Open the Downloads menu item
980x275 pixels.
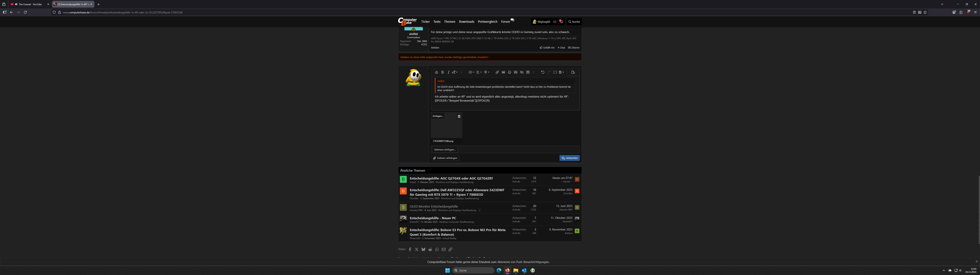[x=467, y=22]
